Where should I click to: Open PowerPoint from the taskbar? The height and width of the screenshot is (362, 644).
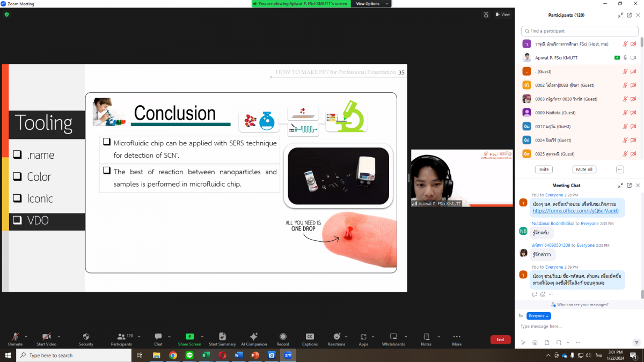tap(255, 355)
